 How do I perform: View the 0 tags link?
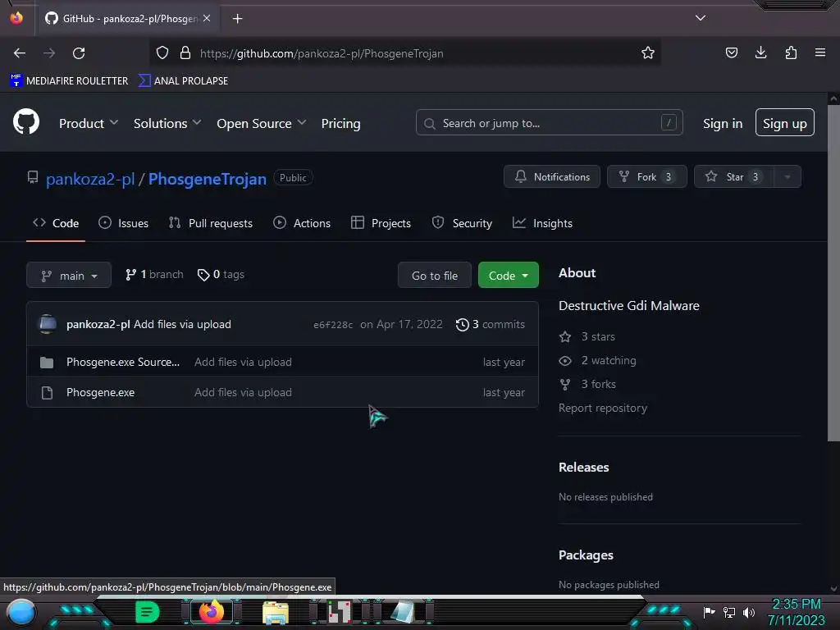[221, 274]
